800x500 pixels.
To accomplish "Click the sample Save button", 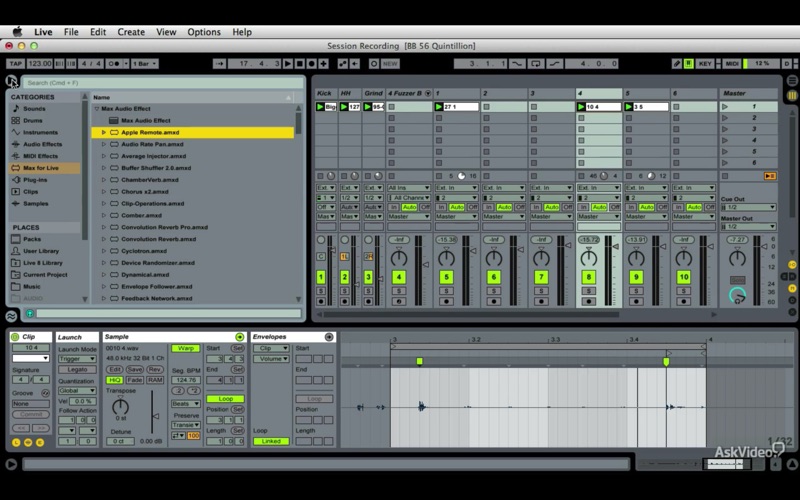I will [x=135, y=369].
